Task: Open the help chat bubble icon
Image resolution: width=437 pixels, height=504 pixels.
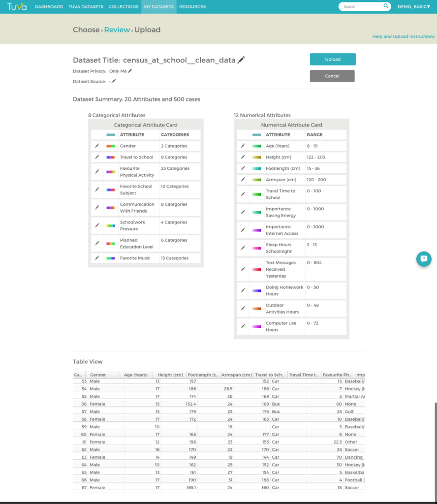Action: tap(424, 259)
